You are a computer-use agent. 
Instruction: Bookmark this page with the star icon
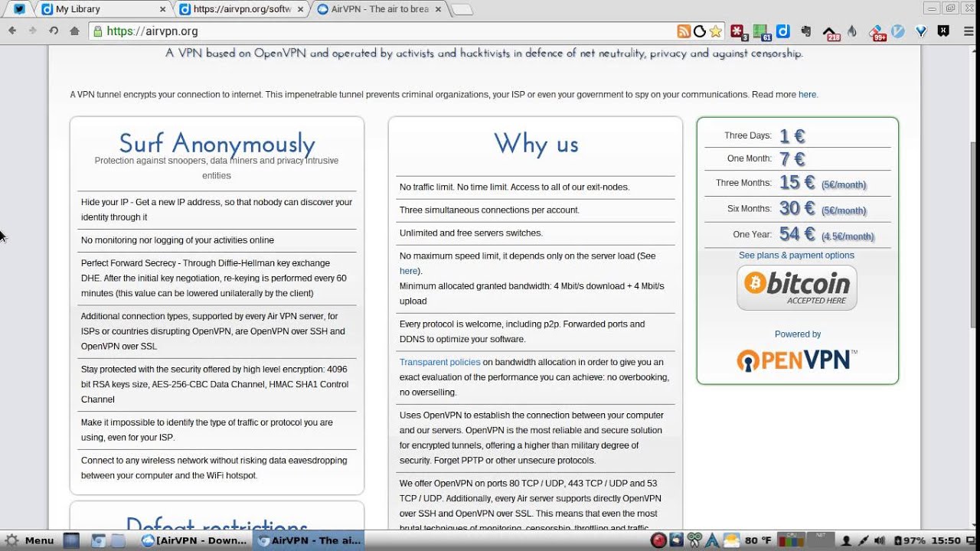click(x=716, y=31)
